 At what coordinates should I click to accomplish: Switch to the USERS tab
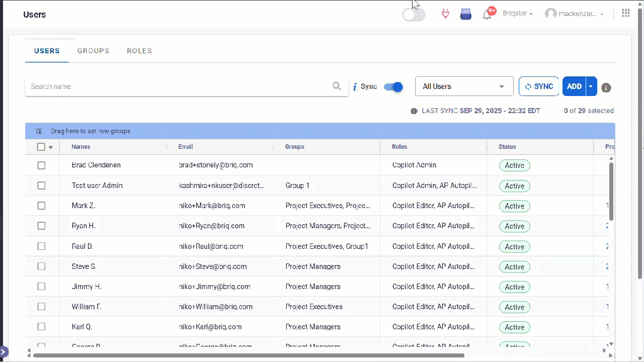tap(47, 51)
